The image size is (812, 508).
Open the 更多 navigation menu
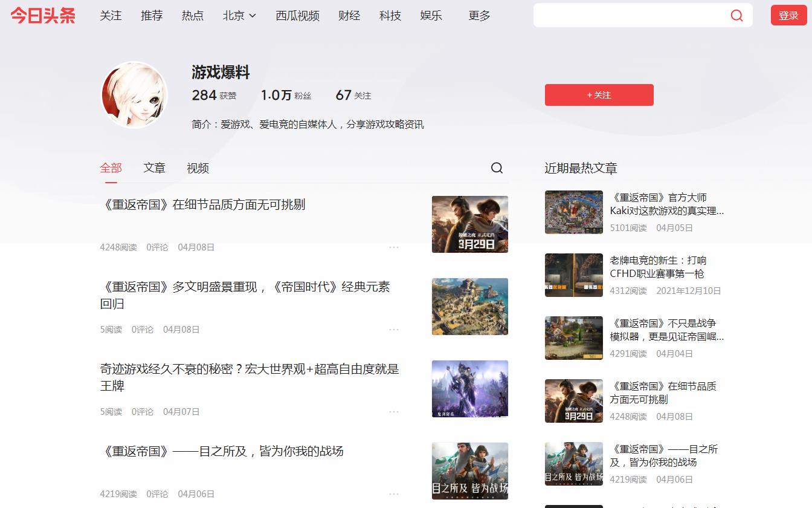pyautogui.click(x=479, y=16)
